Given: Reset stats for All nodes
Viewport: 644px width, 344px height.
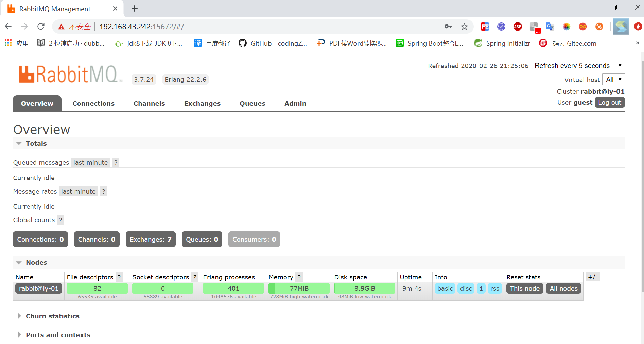Looking at the screenshot, I should point(563,288).
